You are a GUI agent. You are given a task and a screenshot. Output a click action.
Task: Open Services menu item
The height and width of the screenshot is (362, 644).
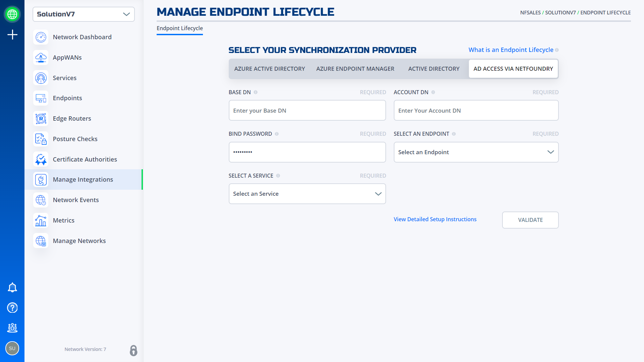pyautogui.click(x=84, y=78)
